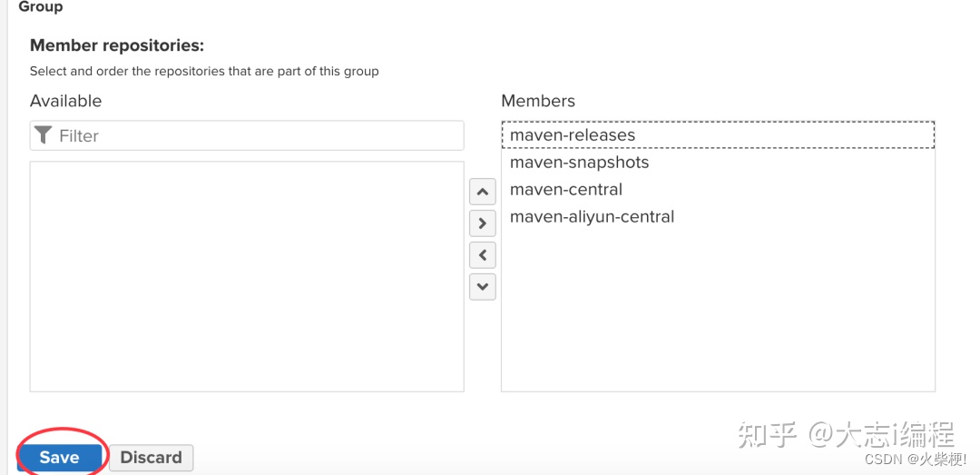Save the group repository settings
980x475 pixels.
tap(59, 458)
